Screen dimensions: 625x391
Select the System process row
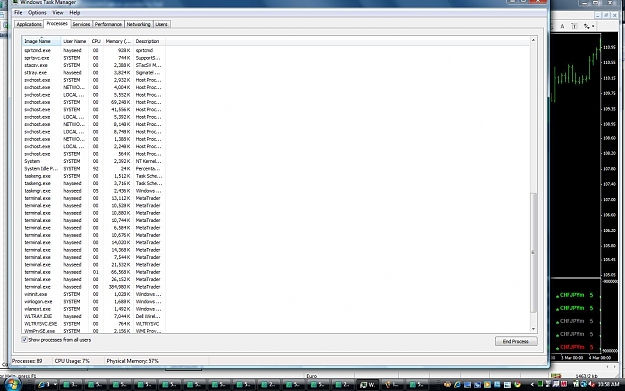pyautogui.click(x=93, y=161)
